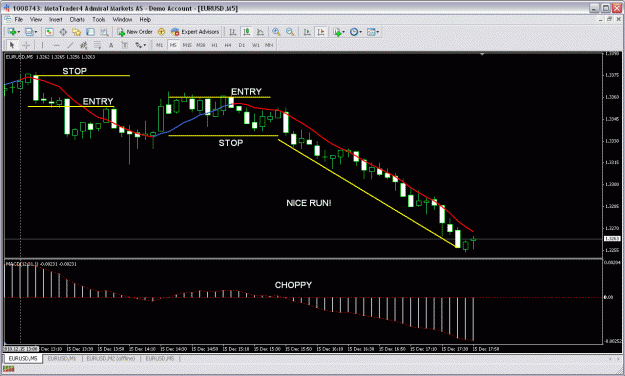The width and height of the screenshot is (625, 376).
Task: Select the H1 timeframe
Action: tap(214, 45)
